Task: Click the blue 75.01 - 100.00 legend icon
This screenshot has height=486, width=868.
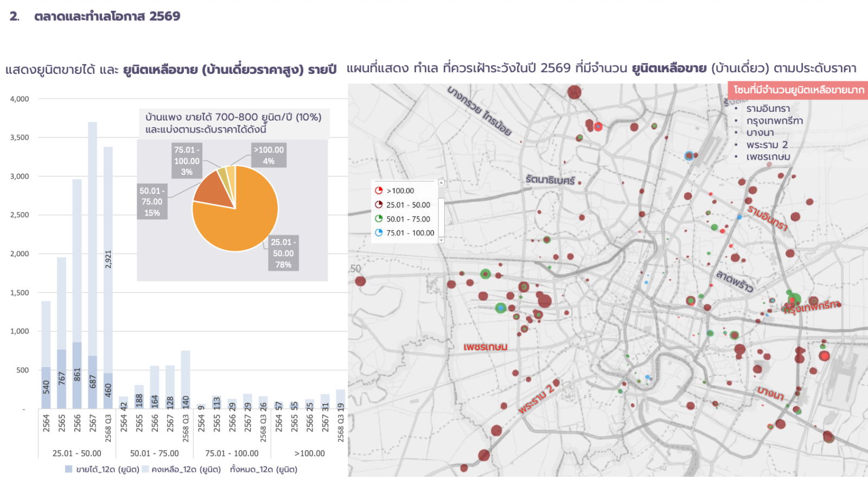Action: (x=379, y=233)
